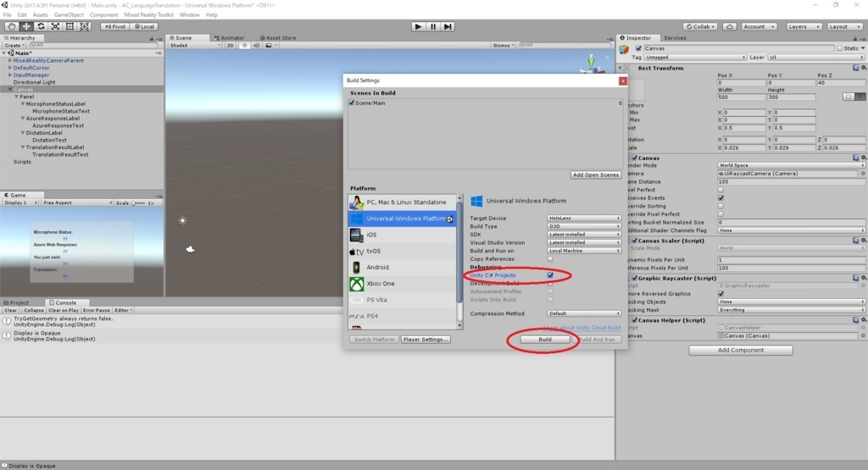
Task: Open Build and Run on dropdown
Action: (583, 251)
